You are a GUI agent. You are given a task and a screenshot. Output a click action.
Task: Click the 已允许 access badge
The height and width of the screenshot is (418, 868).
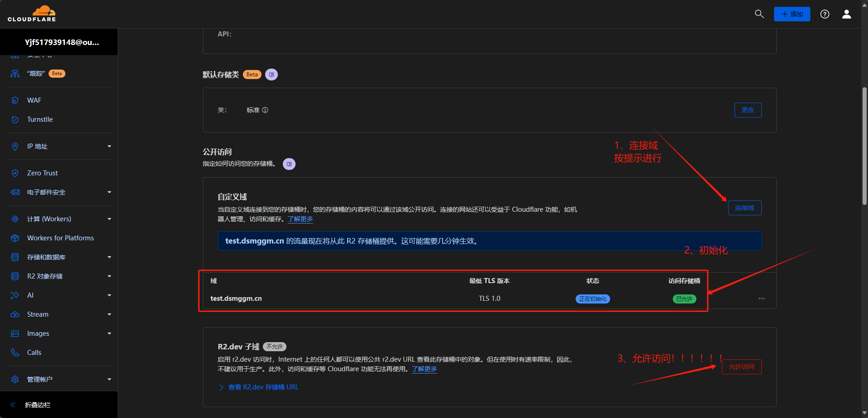pos(684,299)
